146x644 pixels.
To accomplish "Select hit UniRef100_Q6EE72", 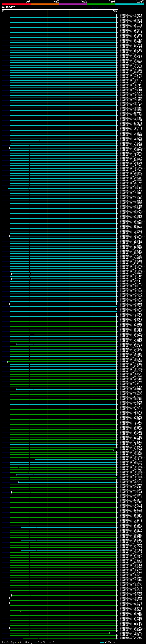I will point(131,344).
